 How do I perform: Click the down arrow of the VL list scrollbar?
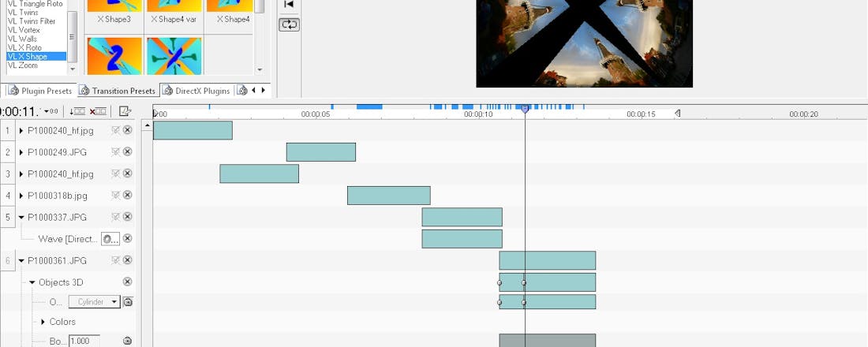[72, 69]
